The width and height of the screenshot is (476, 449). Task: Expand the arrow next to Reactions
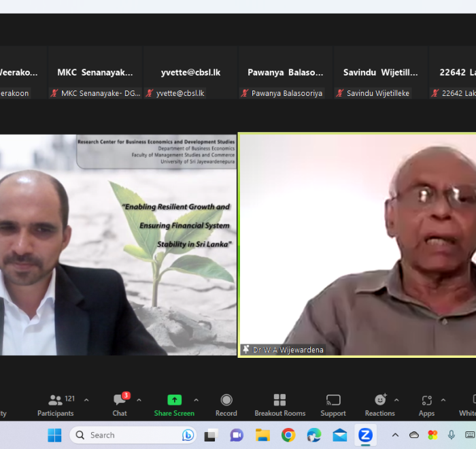point(396,400)
